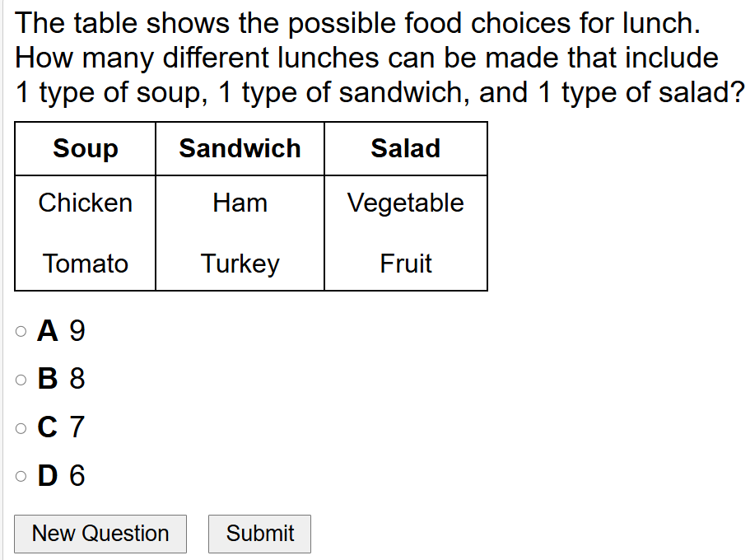750x560 pixels.
Task: Choose radio button for answer C
Action: pos(21,428)
